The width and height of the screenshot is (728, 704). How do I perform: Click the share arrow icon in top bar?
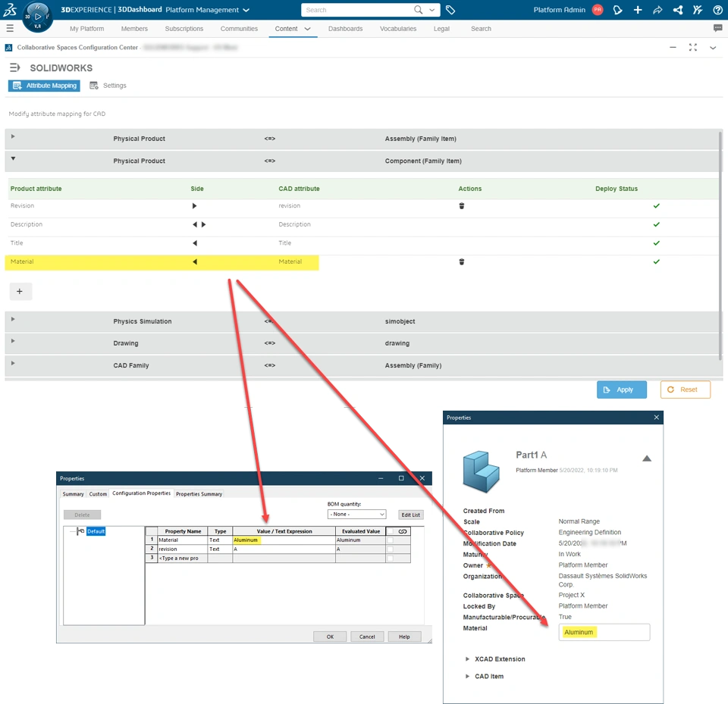coord(657,10)
